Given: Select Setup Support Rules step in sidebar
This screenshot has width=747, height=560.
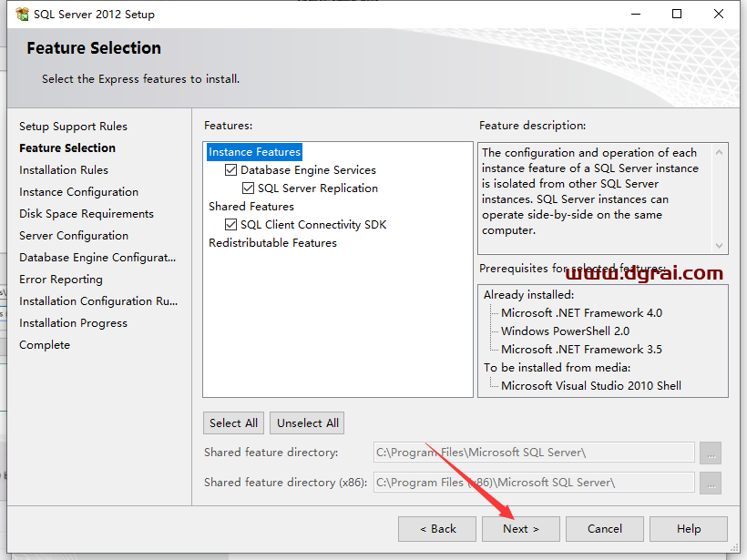Looking at the screenshot, I should (x=74, y=127).
